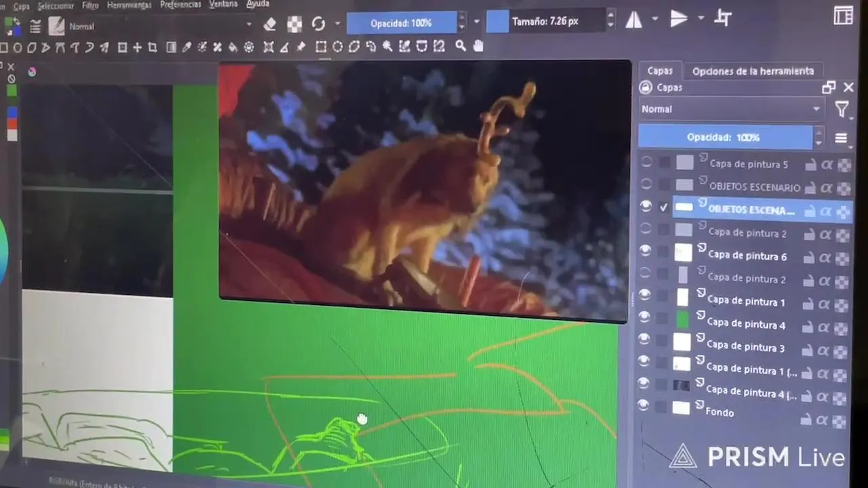This screenshot has height=488, width=868.
Task: Click Capa de pintura 6 layer thumbnail
Action: pos(683,253)
